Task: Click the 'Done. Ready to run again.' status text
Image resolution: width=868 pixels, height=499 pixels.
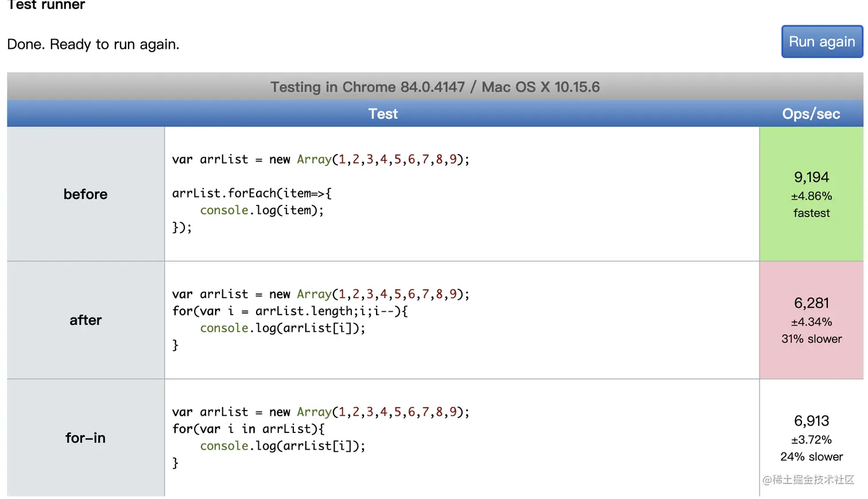Action: [93, 44]
